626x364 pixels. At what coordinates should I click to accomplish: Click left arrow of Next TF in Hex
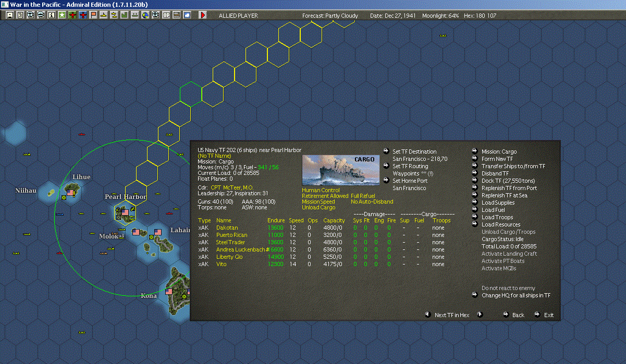428,315
